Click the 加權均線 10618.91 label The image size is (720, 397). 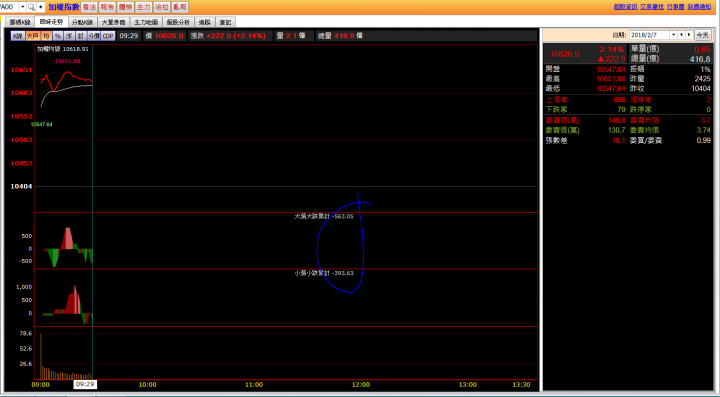pos(63,49)
